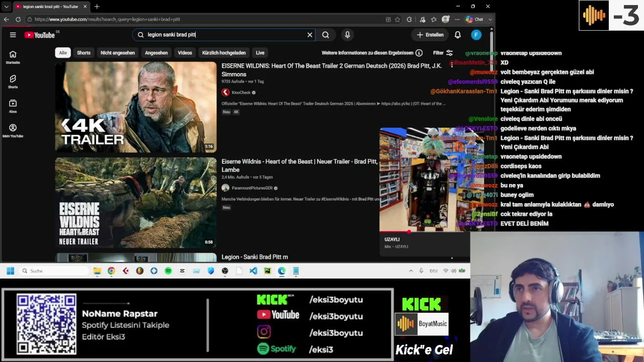Screen dimensions: 644x362
Task: Open Google Chrome from the taskbar
Action: 111,271
